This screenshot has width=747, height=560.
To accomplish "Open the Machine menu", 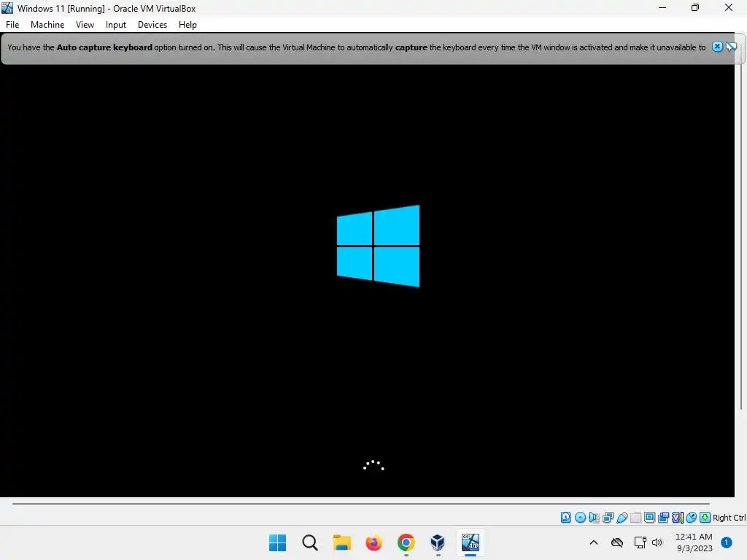I will click(x=47, y=25).
